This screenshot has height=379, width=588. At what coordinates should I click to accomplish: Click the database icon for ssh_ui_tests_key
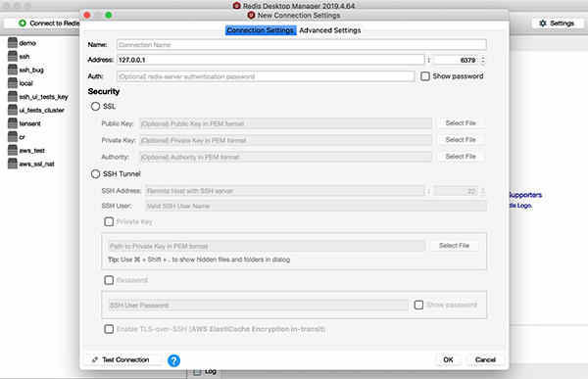tap(13, 97)
